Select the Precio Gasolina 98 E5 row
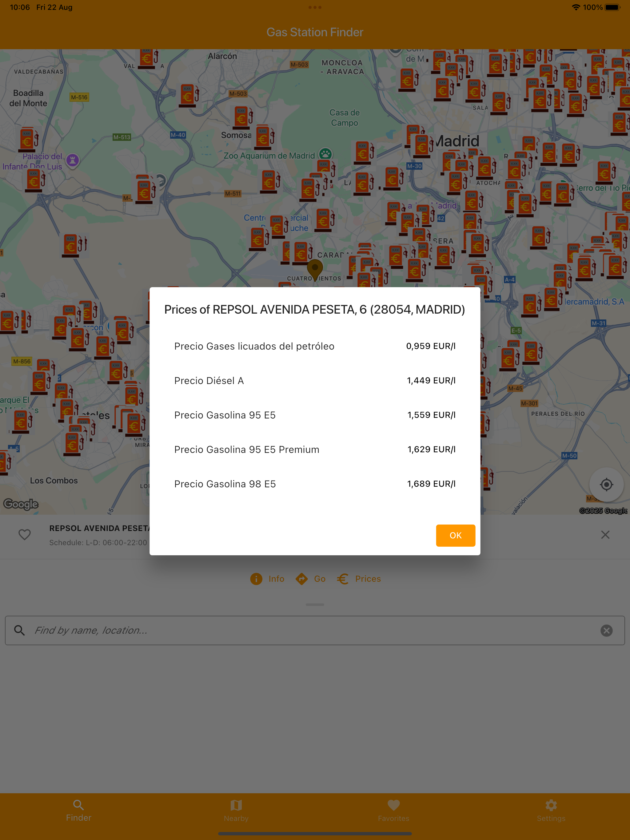This screenshot has height=840, width=630. (x=315, y=484)
